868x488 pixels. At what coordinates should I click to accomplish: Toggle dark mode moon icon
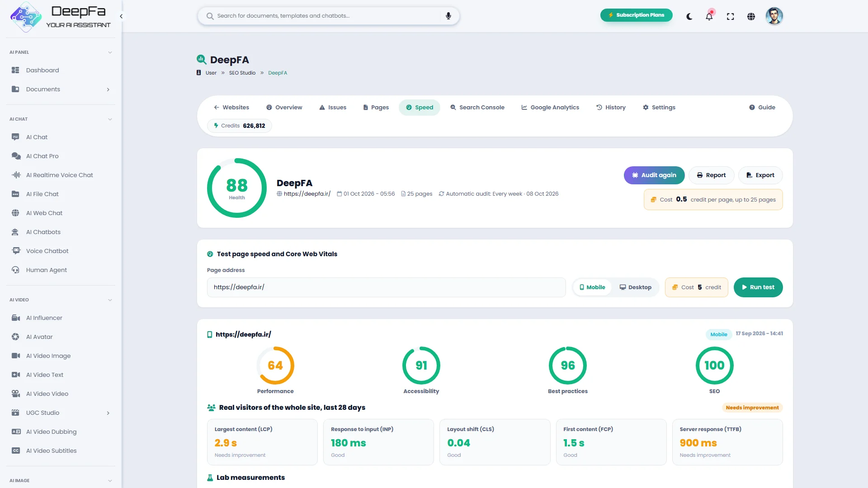click(689, 17)
